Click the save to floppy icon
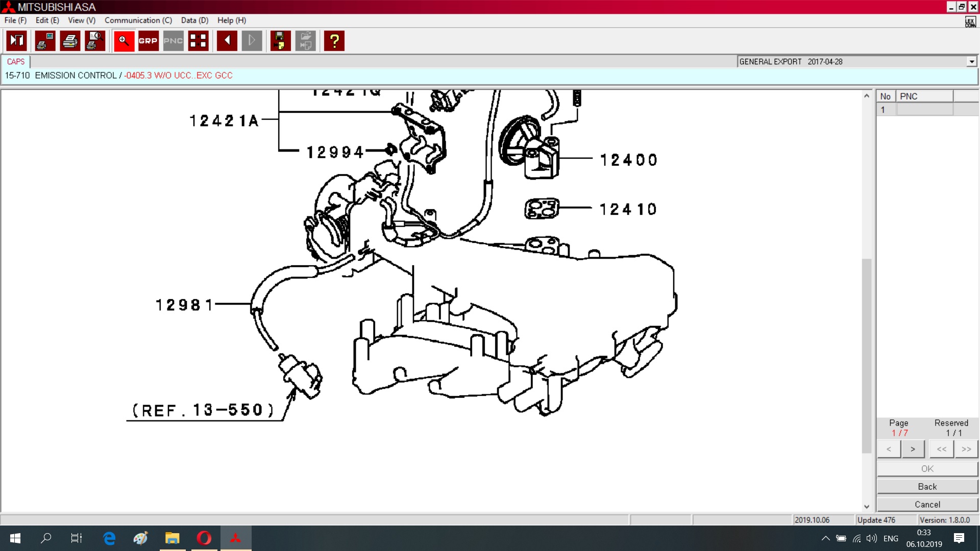Viewport: 980px width, 551px height. click(x=280, y=41)
